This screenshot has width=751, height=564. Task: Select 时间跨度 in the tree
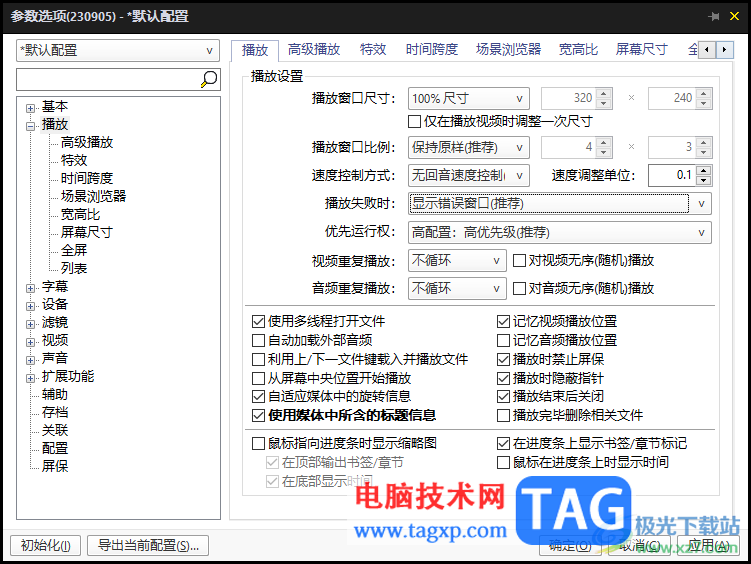tap(87, 178)
